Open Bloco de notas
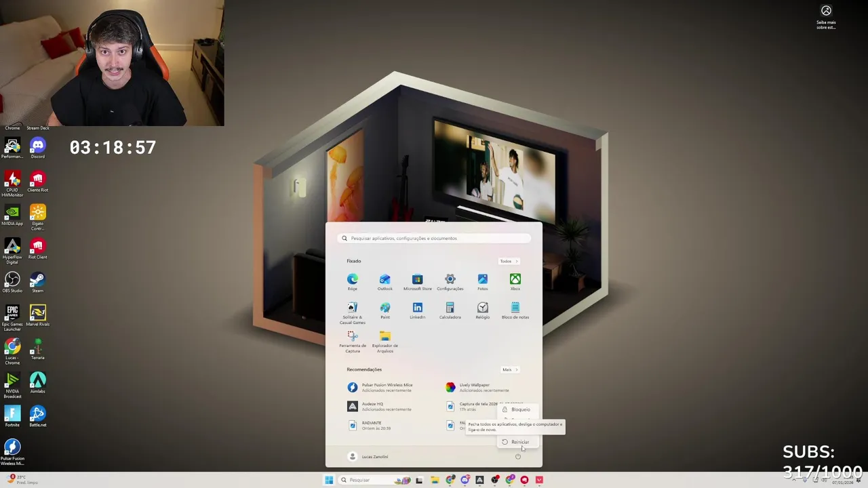 (x=515, y=310)
